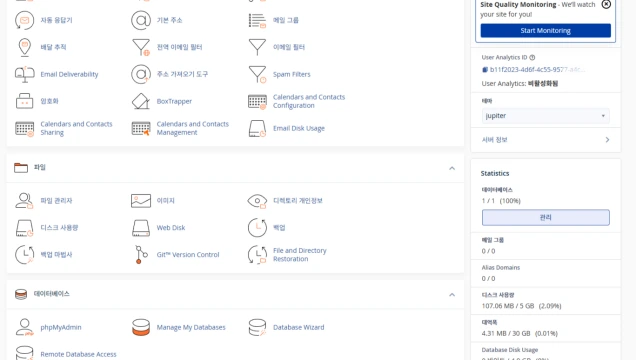636x360 pixels.
Task: Click the 파일 section header folder icon
Action: (21, 167)
